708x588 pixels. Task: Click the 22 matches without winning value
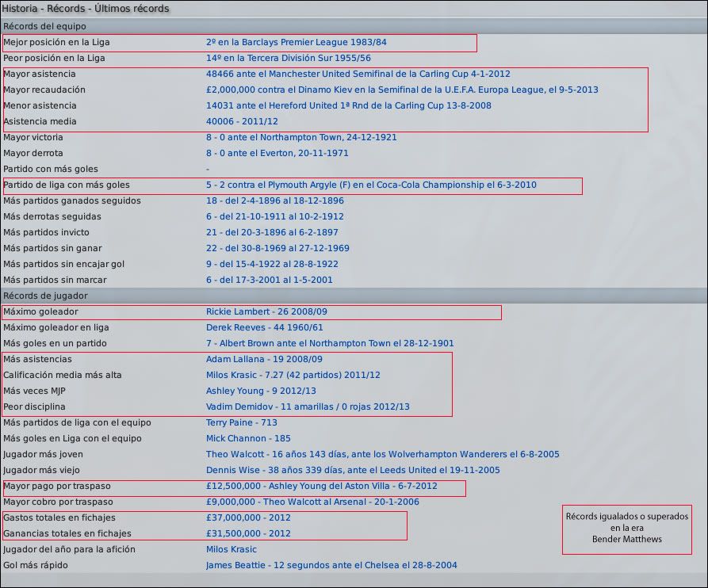[x=277, y=248]
